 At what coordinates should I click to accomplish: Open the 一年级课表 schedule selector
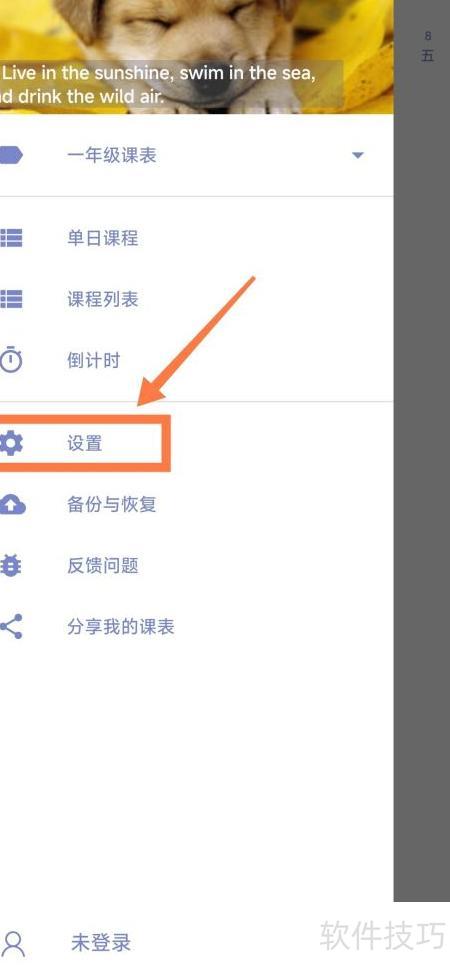pos(197,155)
